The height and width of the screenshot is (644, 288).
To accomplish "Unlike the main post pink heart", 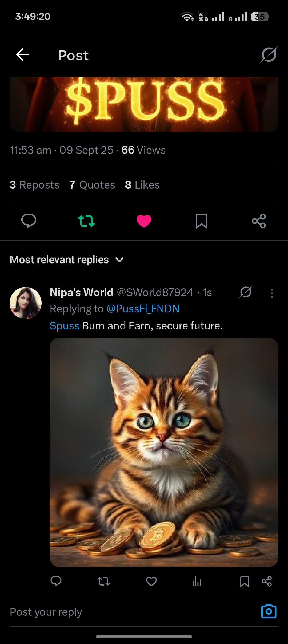I will 144,221.
